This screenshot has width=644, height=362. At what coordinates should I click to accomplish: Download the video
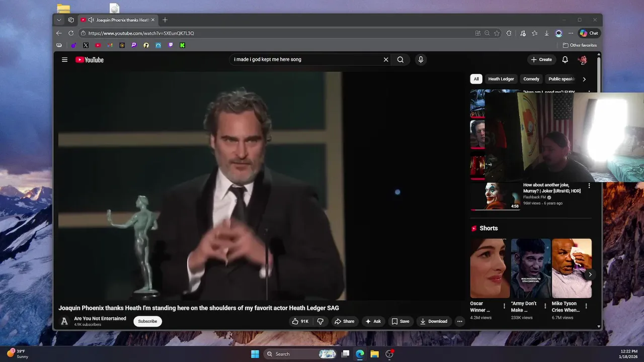(x=434, y=321)
